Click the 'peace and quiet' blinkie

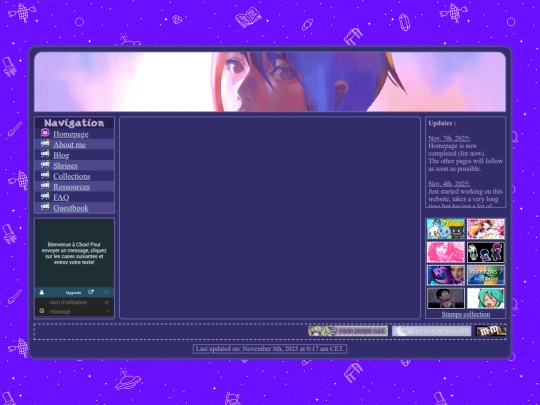[x=432, y=331]
